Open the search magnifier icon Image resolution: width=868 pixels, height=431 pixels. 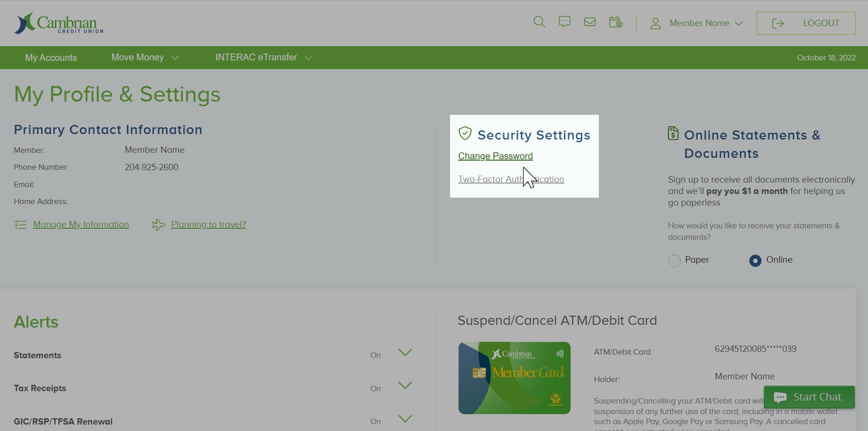click(539, 22)
